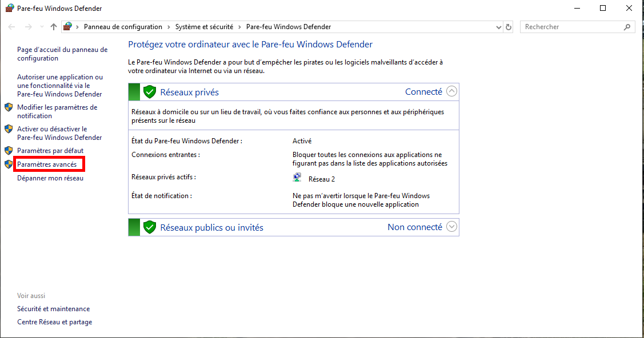The height and width of the screenshot is (338, 644).
Task: Click Connexions entrantes label
Action: point(166,155)
